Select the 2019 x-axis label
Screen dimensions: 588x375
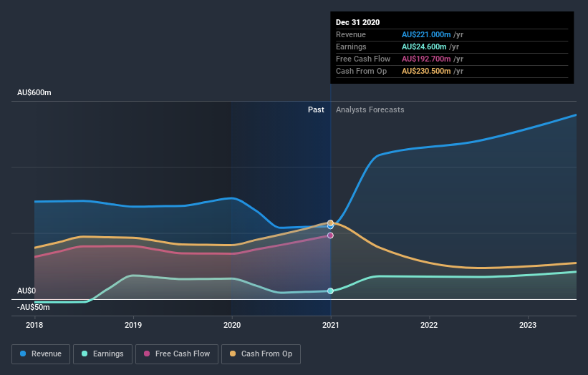click(133, 325)
